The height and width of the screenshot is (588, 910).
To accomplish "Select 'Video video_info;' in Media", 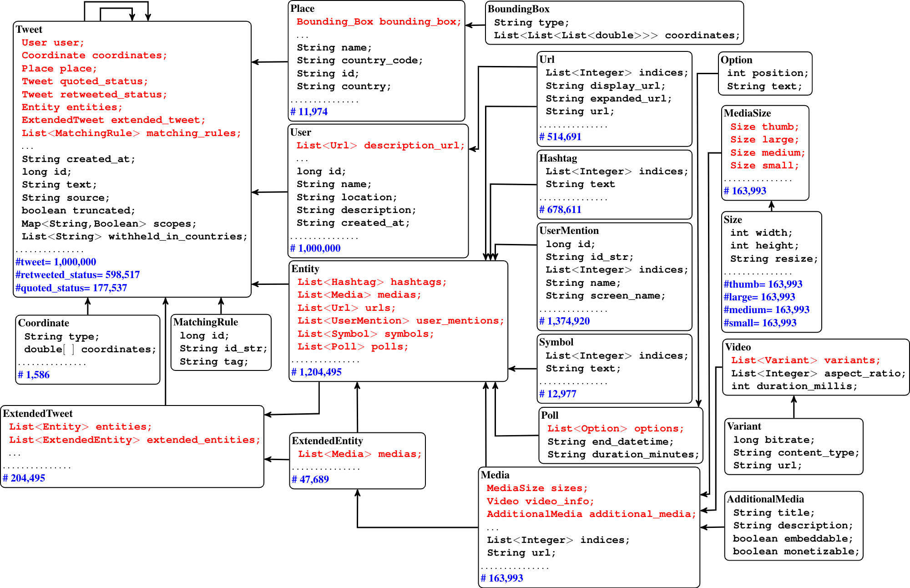I will [540, 502].
